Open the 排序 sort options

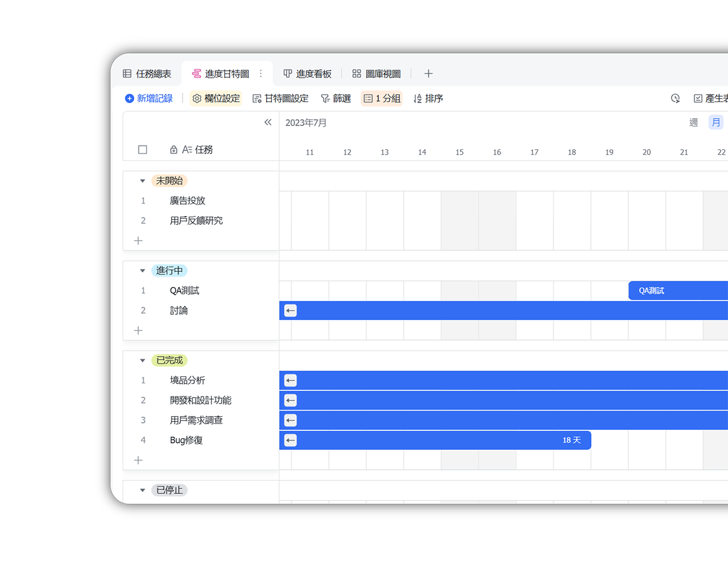(x=428, y=99)
